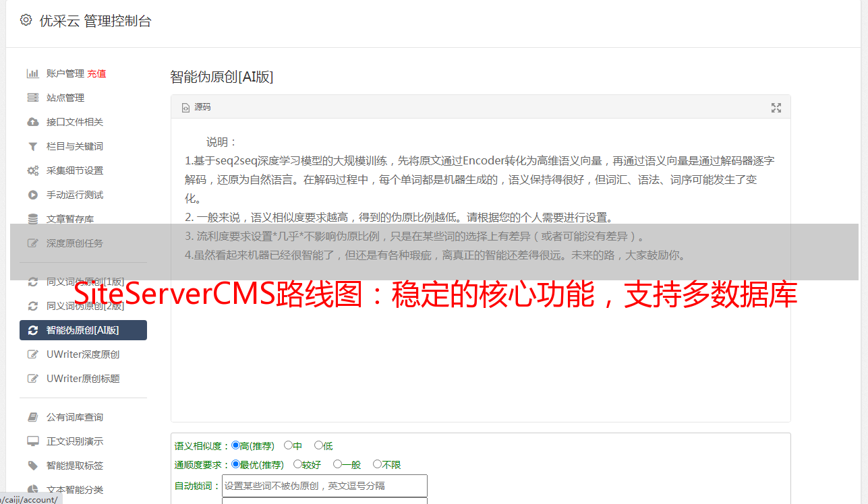Click the 自动锁词 input field
Image resolution: width=868 pixels, height=504 pixels.
(x=324, y=486)
